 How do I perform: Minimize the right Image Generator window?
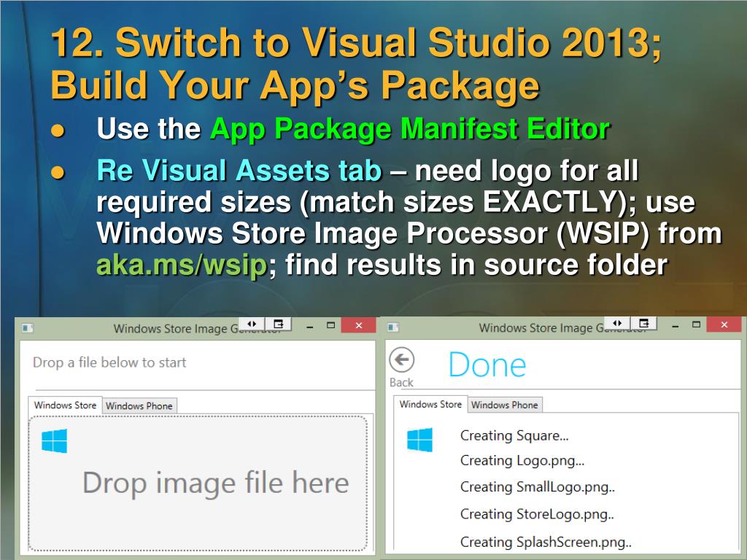point(676,326)
